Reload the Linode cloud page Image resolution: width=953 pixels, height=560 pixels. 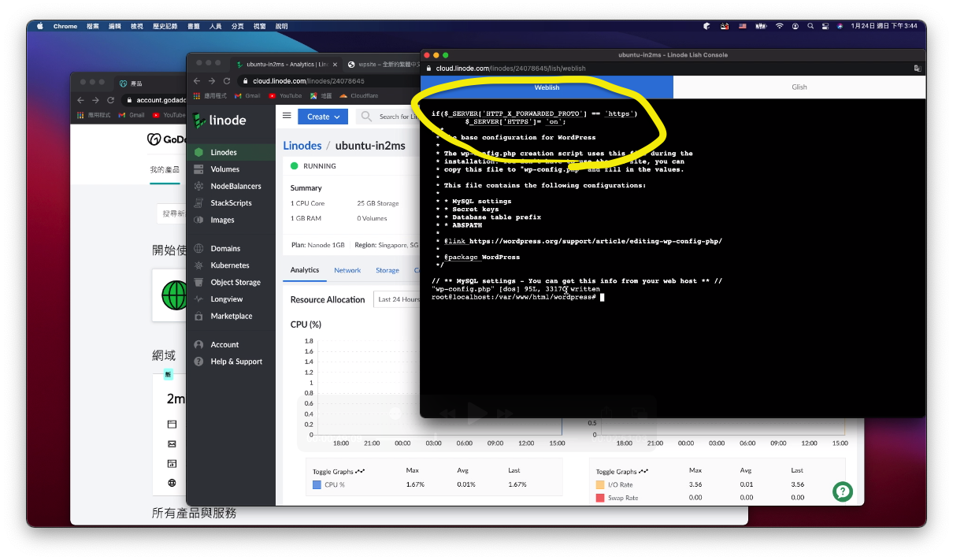coord(227,80)
